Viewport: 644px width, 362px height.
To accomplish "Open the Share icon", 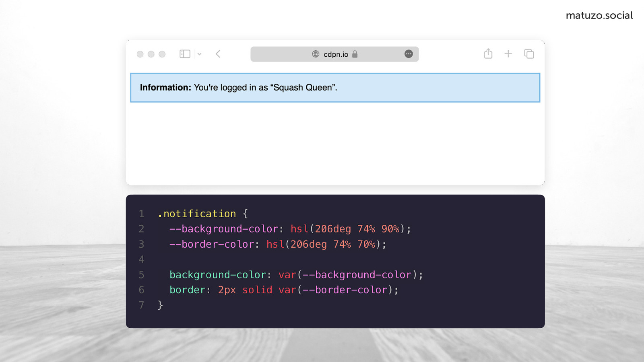I will point(488,53).
